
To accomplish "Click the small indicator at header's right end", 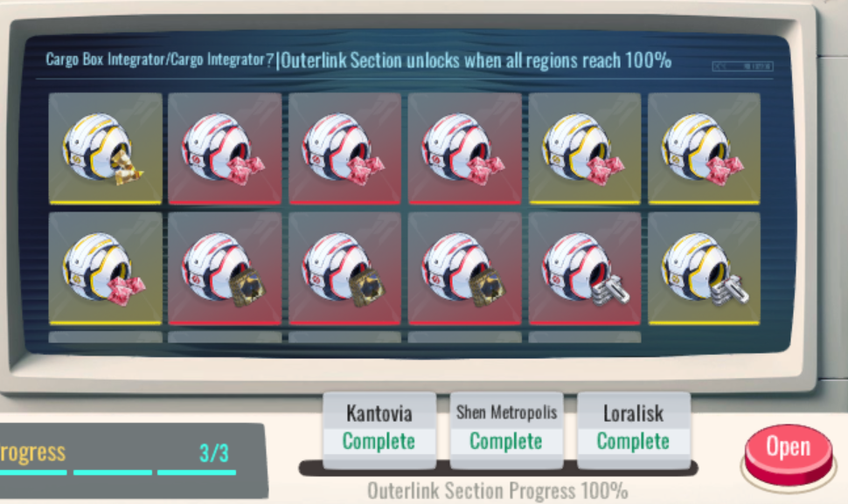I will (x=742, y=66).
